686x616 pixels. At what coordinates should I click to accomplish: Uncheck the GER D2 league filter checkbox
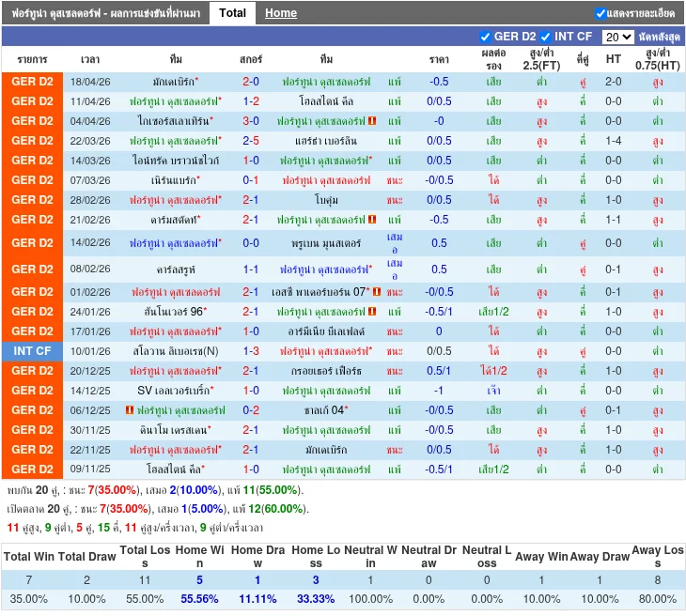[485, 37]
